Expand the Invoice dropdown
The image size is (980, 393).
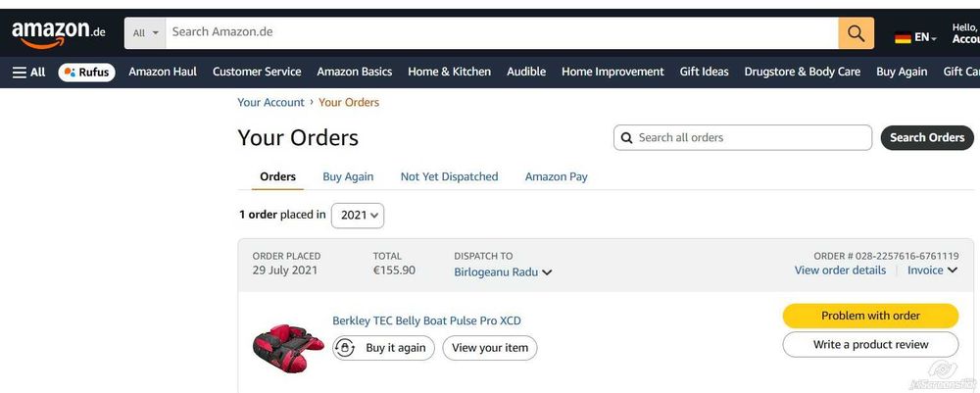[x=932, y=270]
